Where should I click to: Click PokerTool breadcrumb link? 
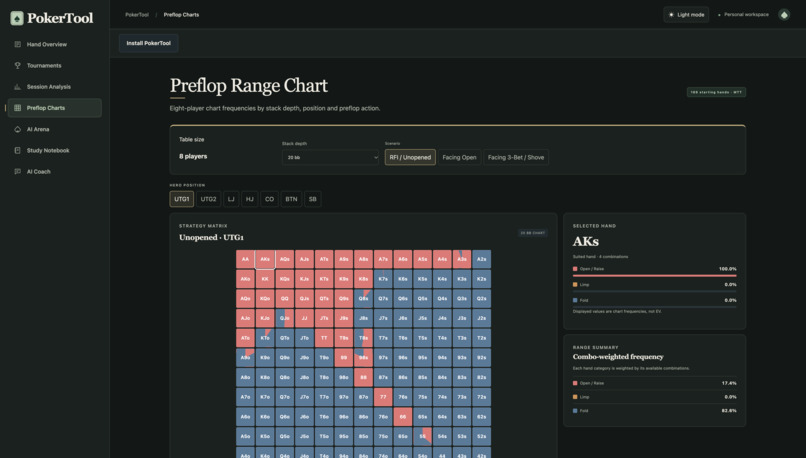click(x=137, y=15)
